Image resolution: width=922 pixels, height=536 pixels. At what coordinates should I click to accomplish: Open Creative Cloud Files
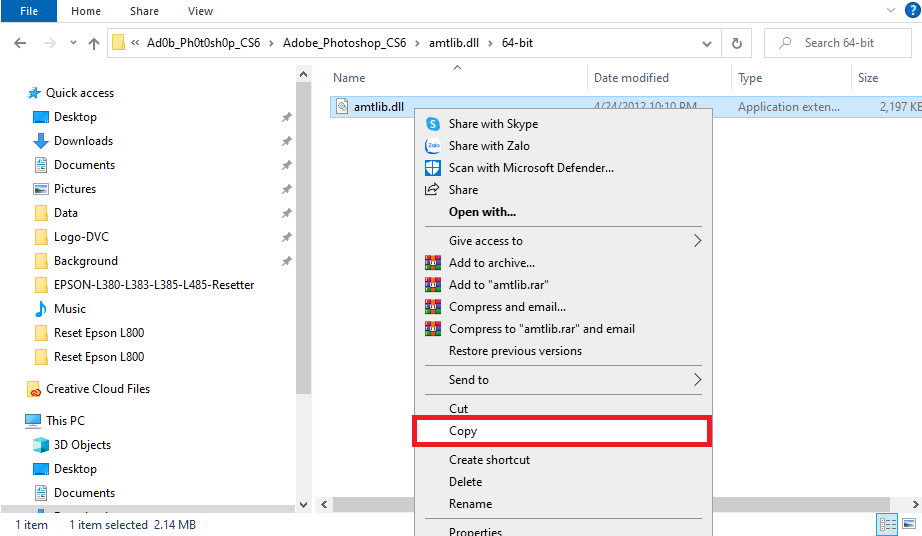click(98, 389)
